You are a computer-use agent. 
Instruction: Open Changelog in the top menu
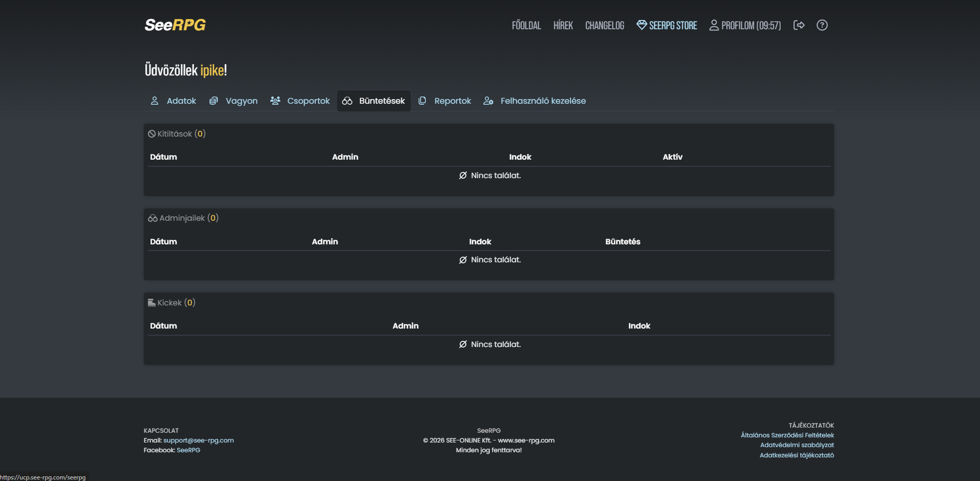[x=605, y=25]
